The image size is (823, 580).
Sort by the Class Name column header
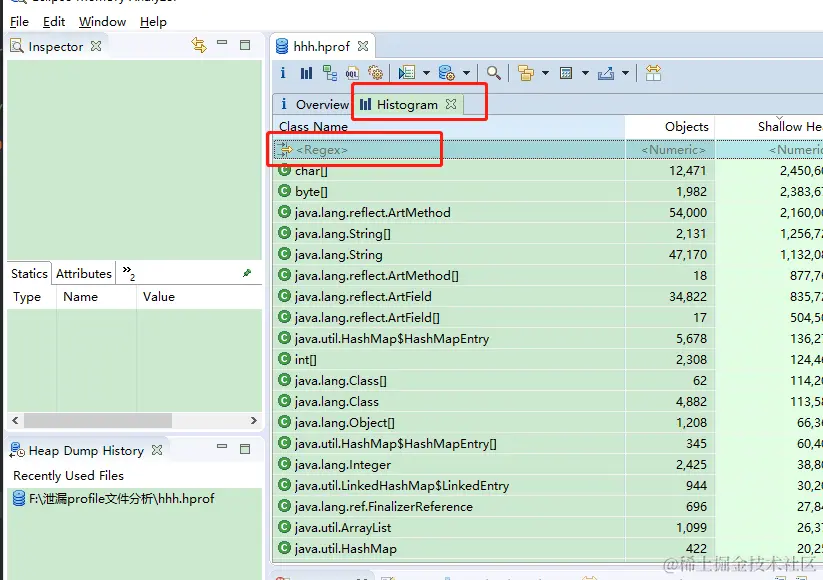(x=449, y=126)
